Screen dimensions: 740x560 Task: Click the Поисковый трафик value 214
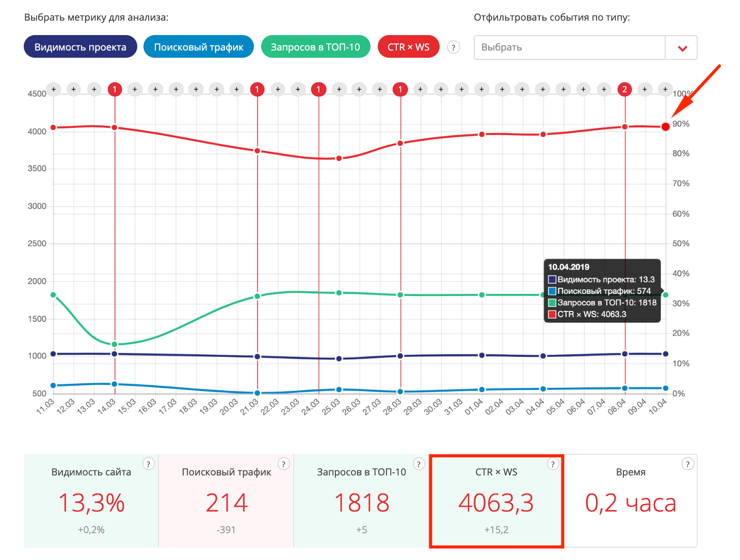click(227, 503)
